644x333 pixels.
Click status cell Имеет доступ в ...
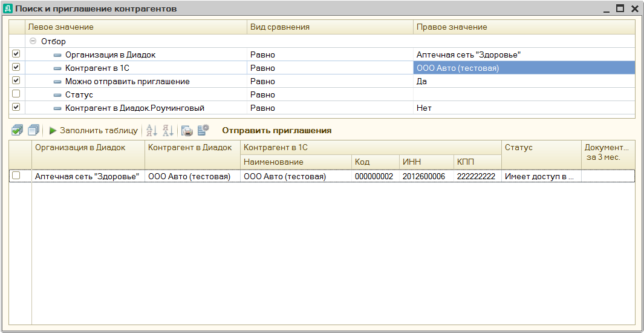click(541, 176)
